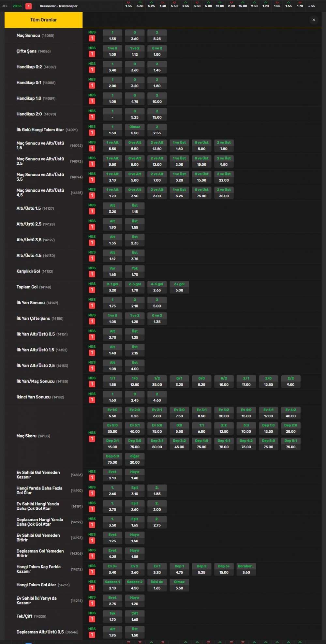Choose Üst 1.55 in Altı/Üstü 2,5
This screenshot has width=326, height=644.
(x=135, y=224)
